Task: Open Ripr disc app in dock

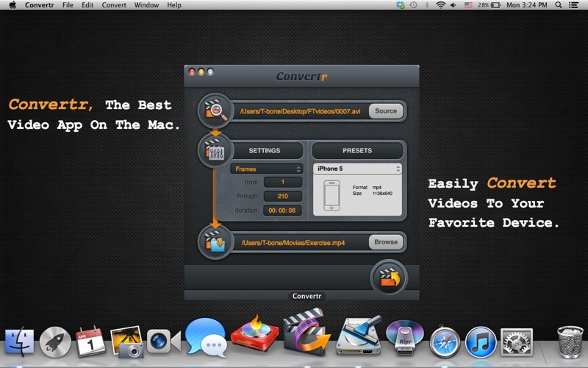Action: [405, 337]
